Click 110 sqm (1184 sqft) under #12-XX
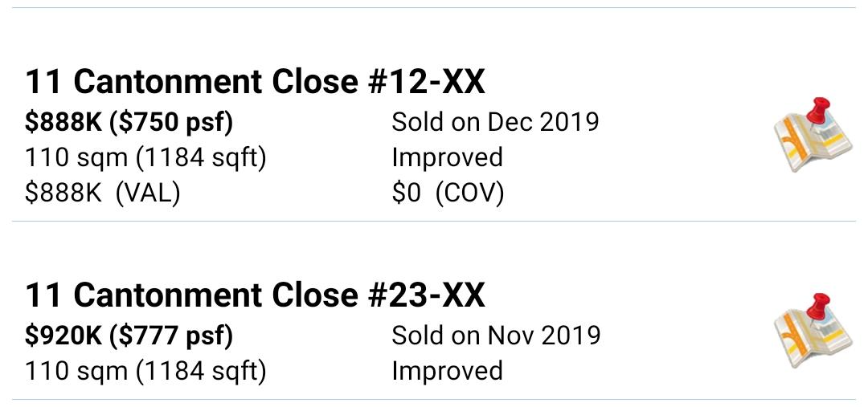 point(145,157)
